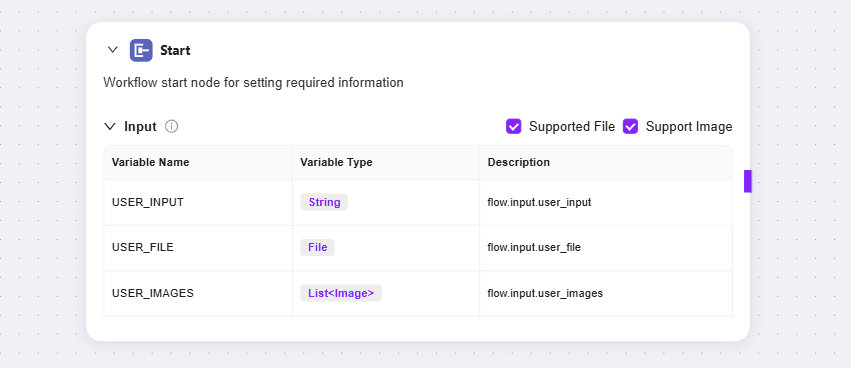Click the Start node icon
This screenshot has width=851, height=368.
click(x=141, y=50)
